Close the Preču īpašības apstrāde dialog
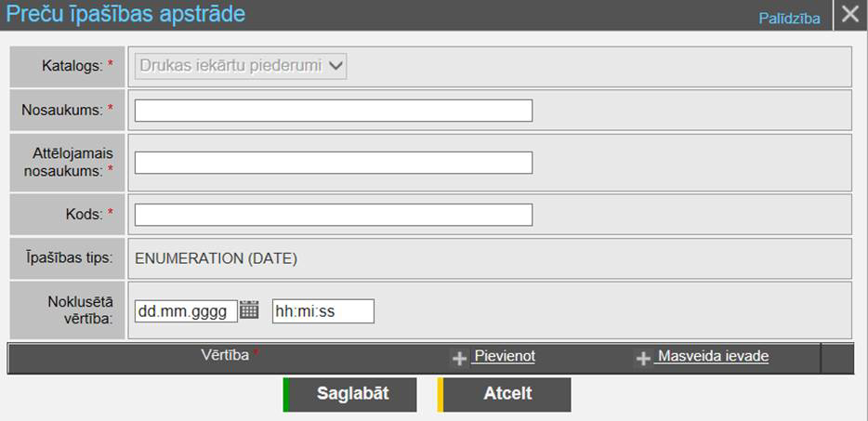This screenshot has height=421, width=868. click(x=849, y=15)
